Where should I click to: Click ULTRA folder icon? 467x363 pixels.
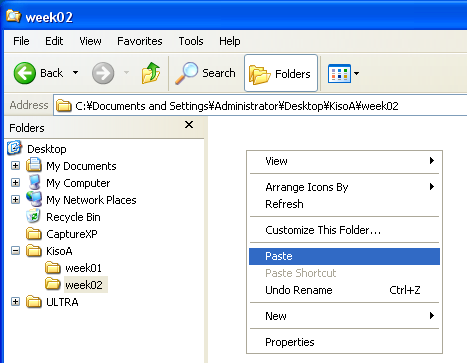(x=34, y=302)
